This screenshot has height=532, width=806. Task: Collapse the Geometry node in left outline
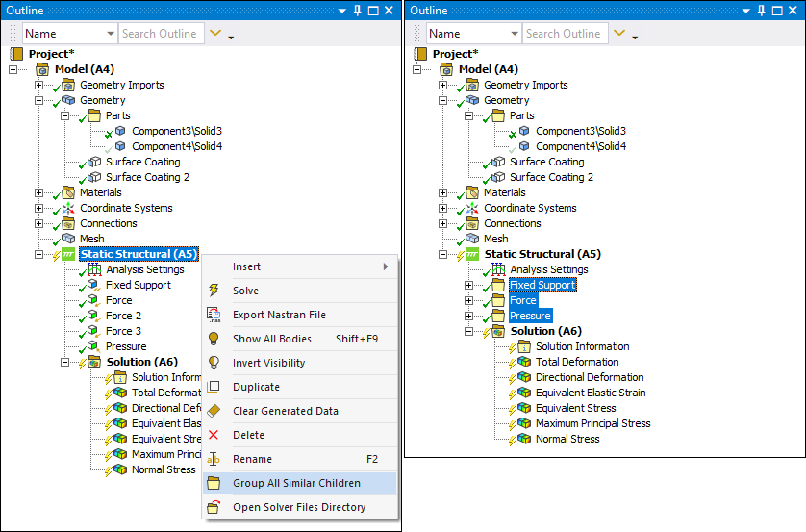click(39, 100)
